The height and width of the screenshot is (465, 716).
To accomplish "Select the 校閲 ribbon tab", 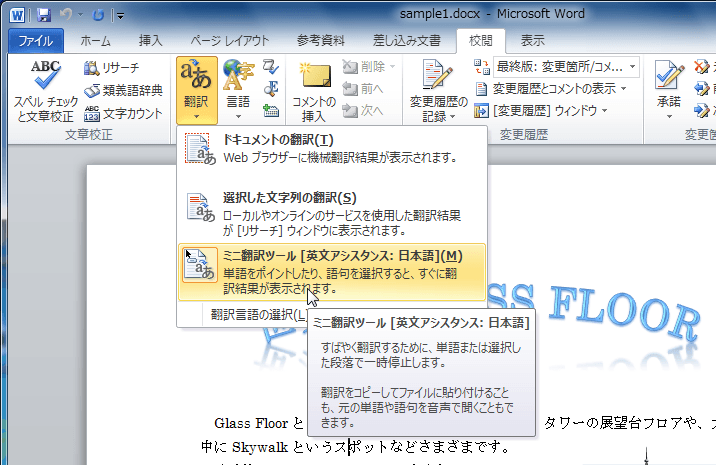I will tap(480, 41).
